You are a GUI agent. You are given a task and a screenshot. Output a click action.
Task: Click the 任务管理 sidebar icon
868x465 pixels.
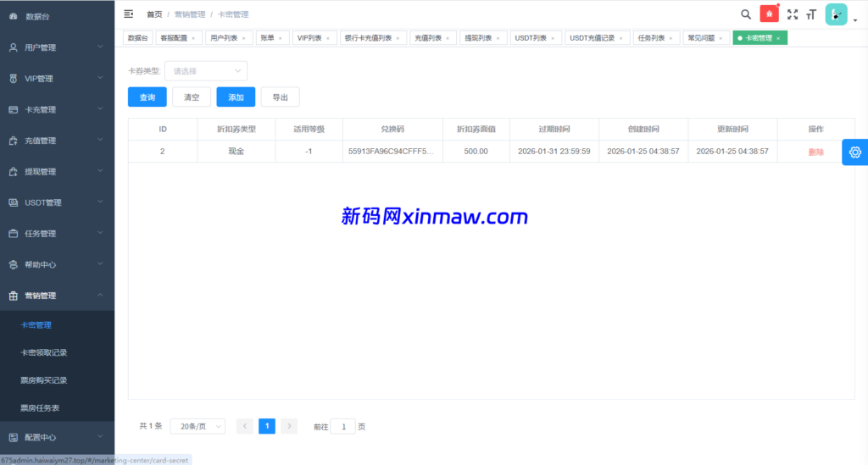click(x=14, y=233)
